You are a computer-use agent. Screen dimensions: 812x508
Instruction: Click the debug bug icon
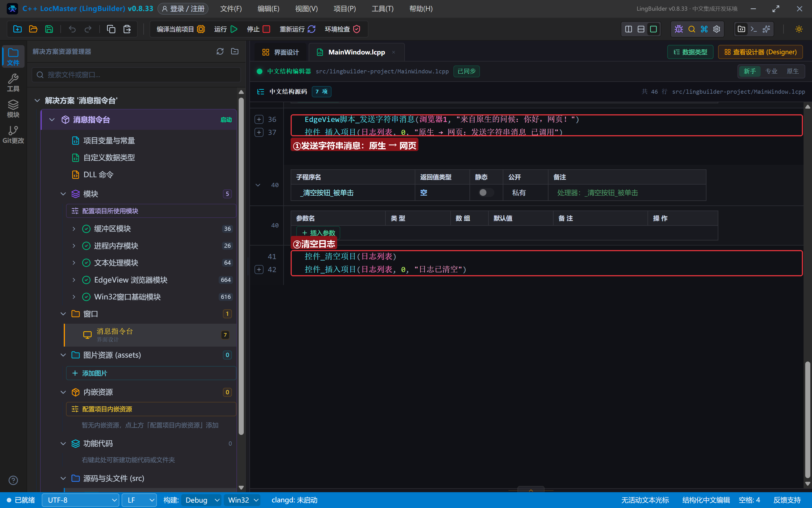[679, 29]
